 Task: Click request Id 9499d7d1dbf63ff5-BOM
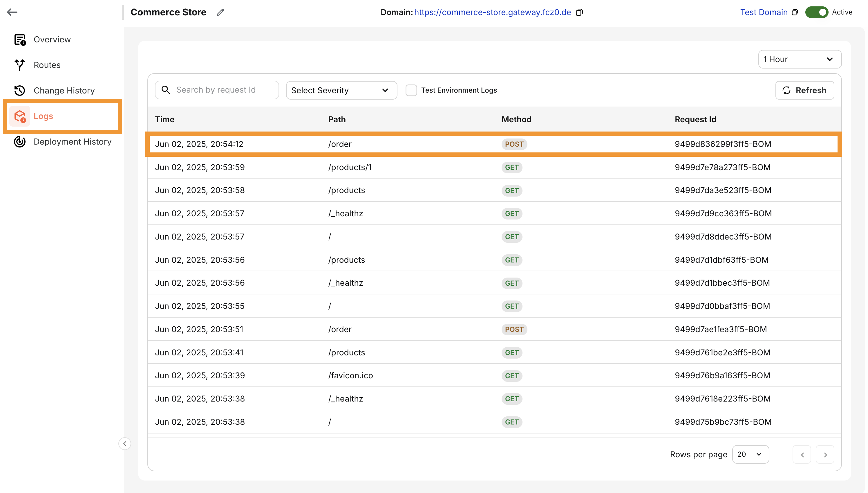point(721,260)
